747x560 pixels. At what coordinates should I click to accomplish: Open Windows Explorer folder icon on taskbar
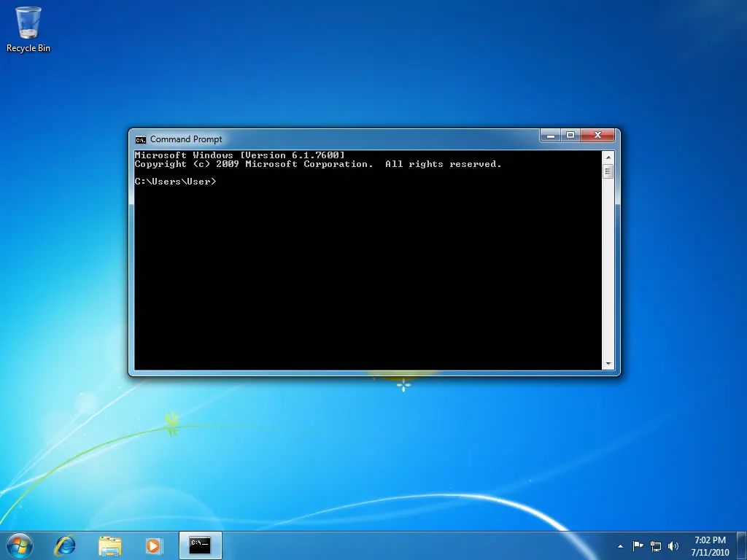point(110,545)
